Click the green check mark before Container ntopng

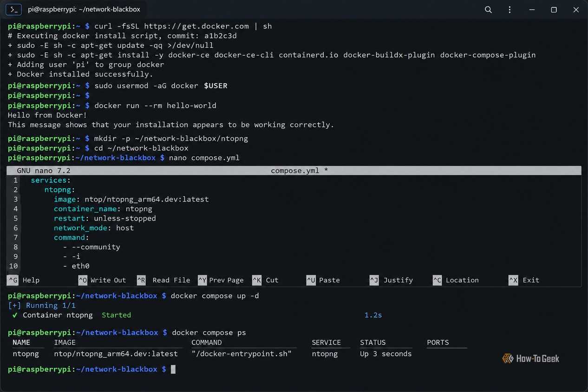(15, 315)
